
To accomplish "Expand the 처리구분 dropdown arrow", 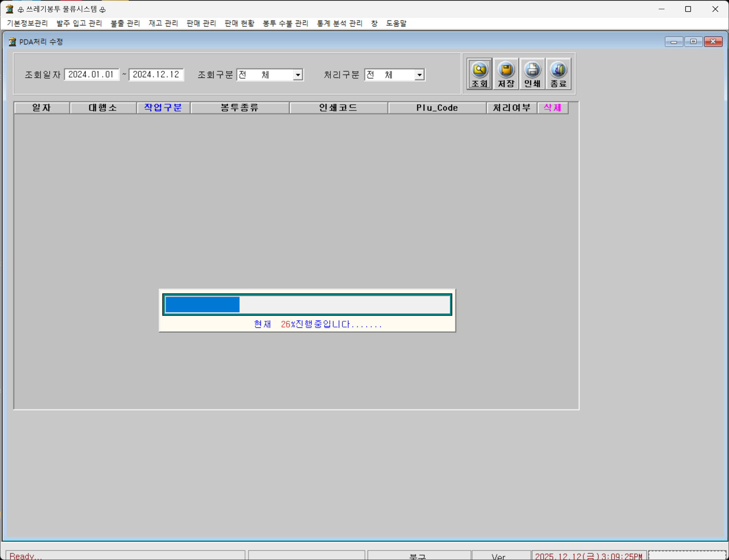I will tap(419, 75).
